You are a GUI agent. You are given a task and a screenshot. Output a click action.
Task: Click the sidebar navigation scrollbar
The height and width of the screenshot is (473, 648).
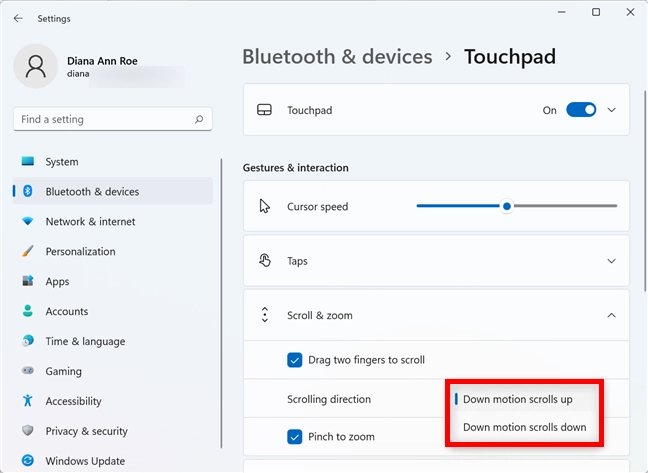pyautogui.click(x=222, y=303)
